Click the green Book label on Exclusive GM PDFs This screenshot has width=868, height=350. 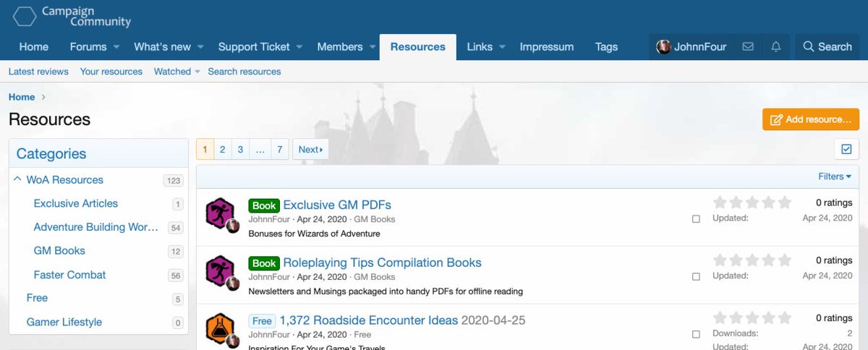click(x=264, y=205)
